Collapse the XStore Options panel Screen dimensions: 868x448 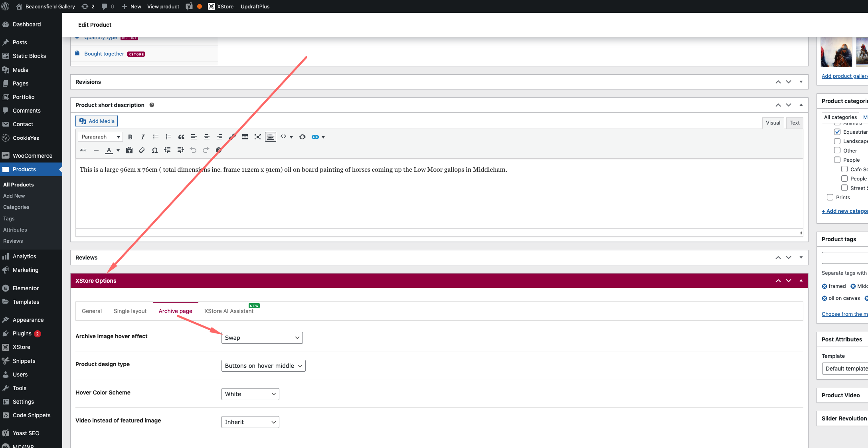pos(801,281)
